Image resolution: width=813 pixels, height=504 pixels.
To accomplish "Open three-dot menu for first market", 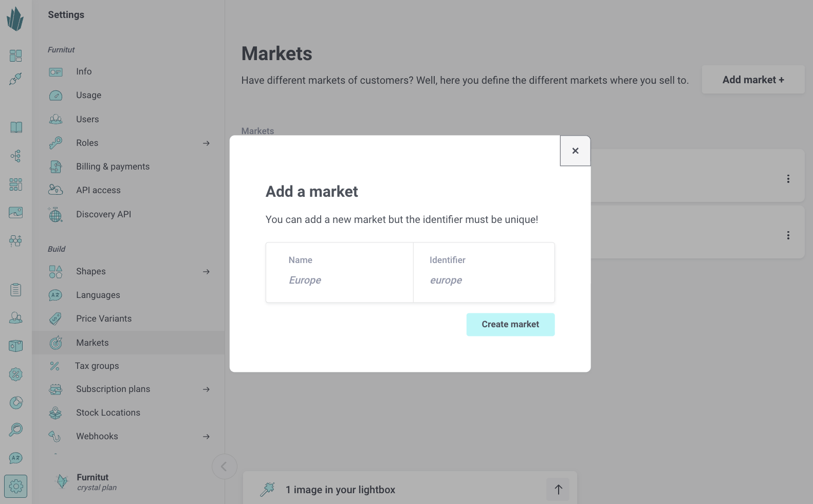I will (x=788, y=179).
